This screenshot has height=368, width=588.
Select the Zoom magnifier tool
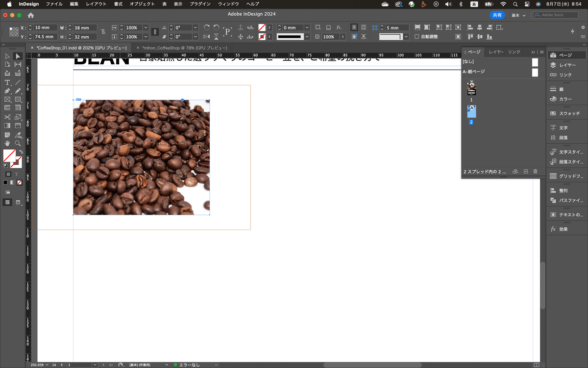click(x=18, y=143)
